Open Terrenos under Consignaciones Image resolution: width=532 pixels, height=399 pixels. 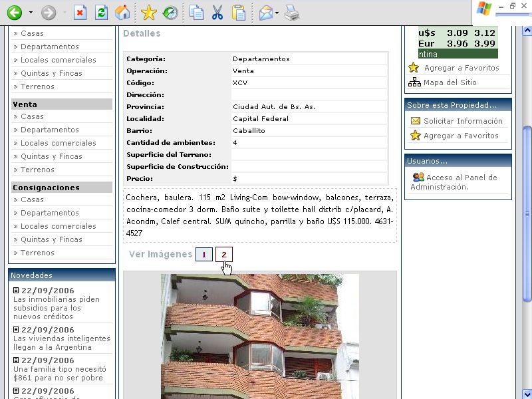click(37, 253)
